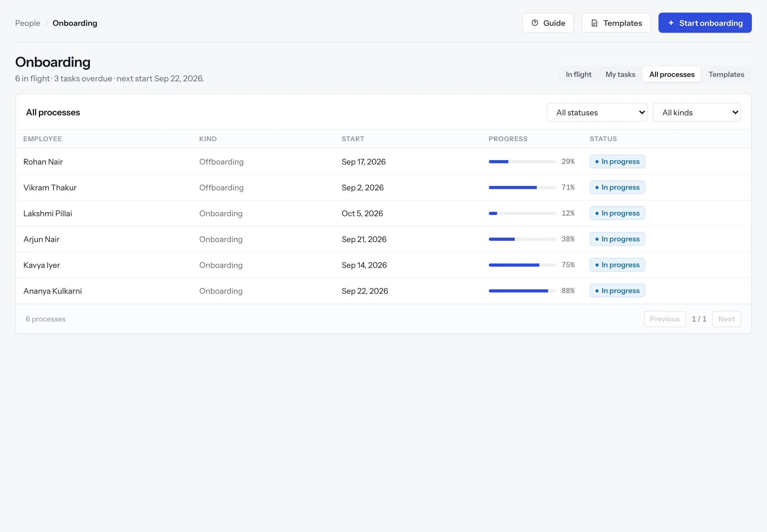Go to People in the breadcrumb

tap(27, 23)
